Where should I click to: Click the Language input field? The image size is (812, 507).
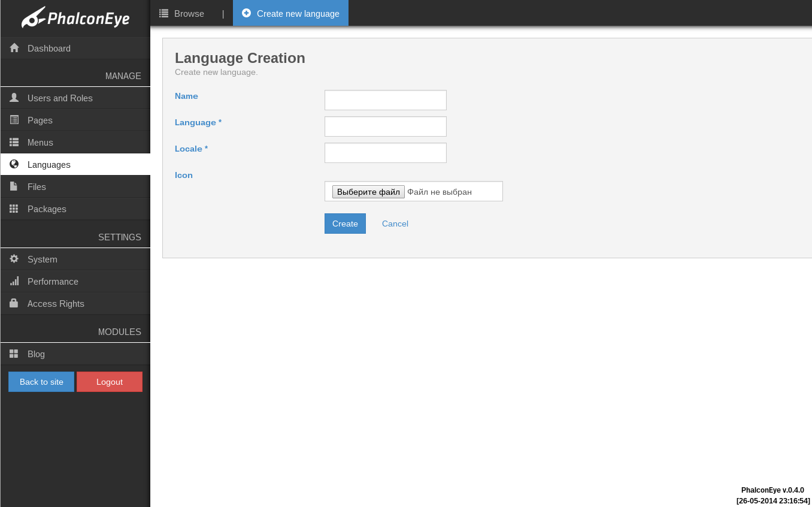(x=386, y=126)
